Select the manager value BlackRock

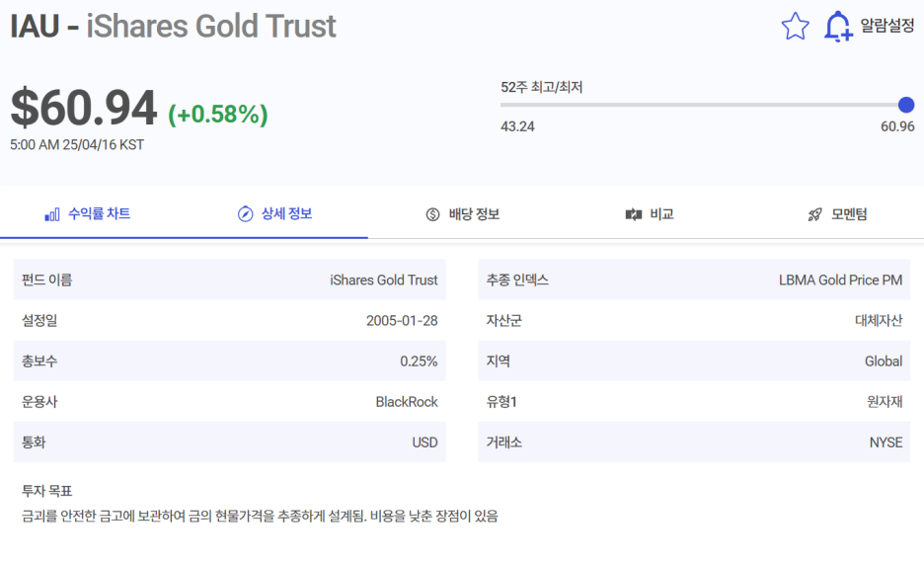click(407, 402)
